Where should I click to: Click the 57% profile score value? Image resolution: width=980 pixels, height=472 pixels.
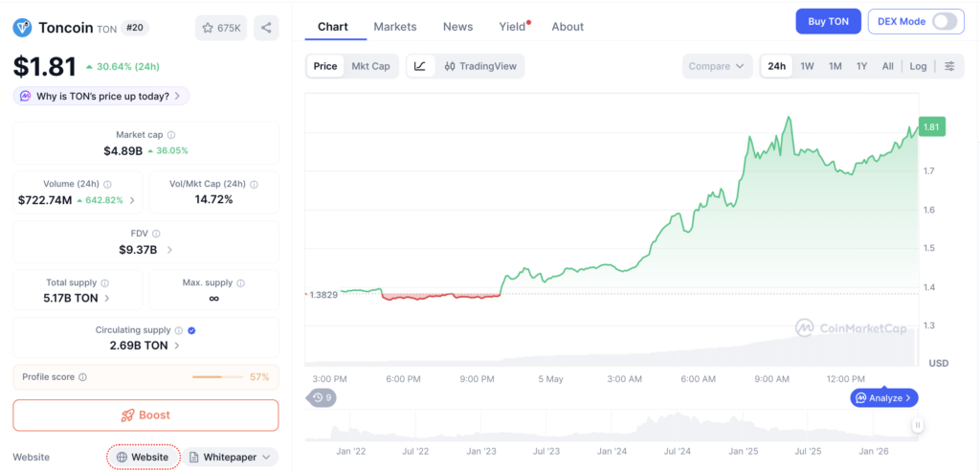tap(259, 377)
